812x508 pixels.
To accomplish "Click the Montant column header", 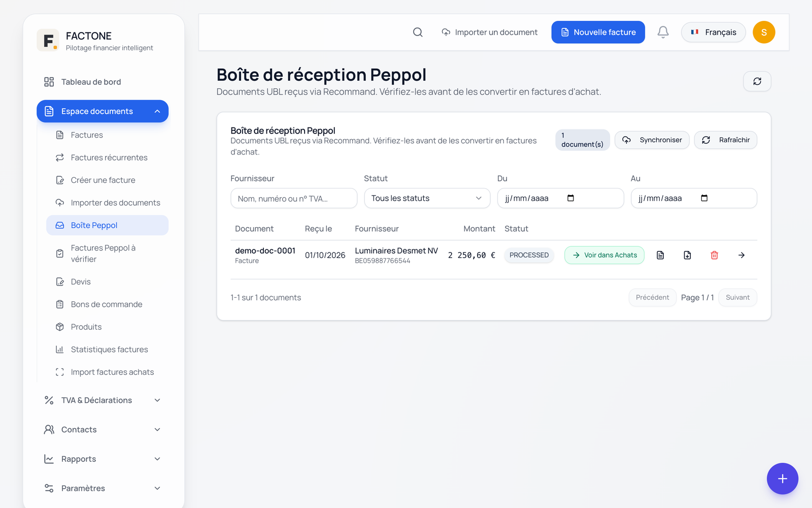I will point(479,229).
